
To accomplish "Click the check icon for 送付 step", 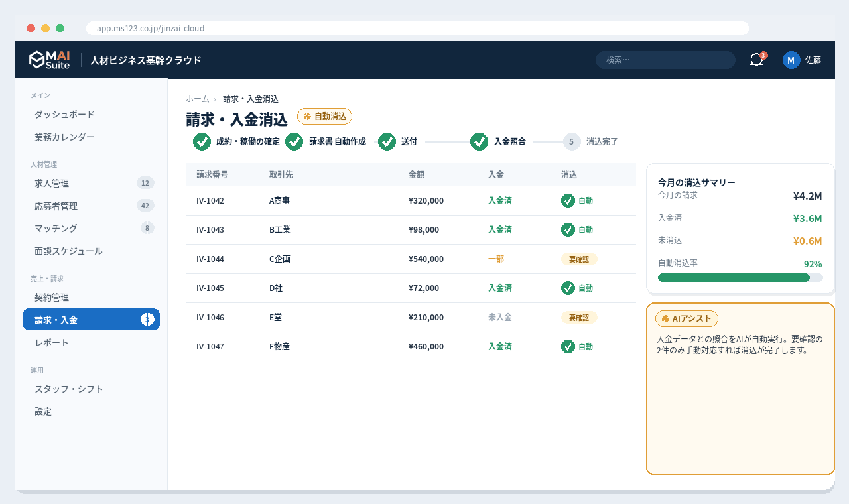I will [387, 141].
